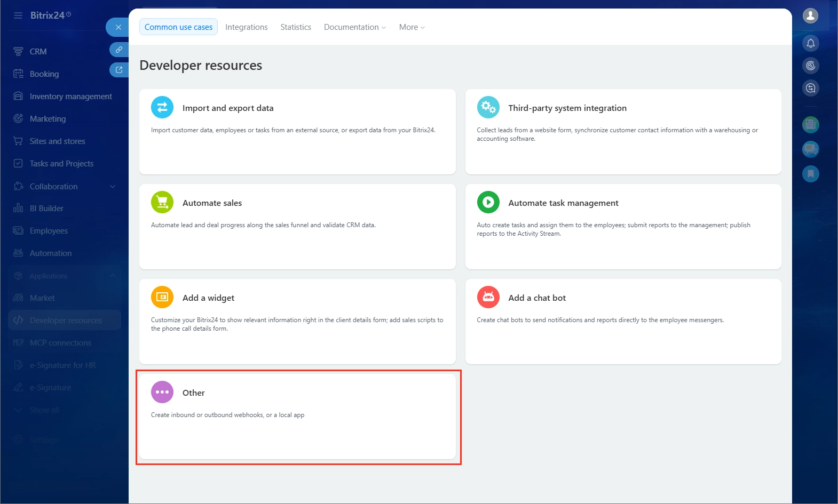The width and height of the screenshot is (838, 504).
Task: Copy page link using the chain icon
Action: 119,50
